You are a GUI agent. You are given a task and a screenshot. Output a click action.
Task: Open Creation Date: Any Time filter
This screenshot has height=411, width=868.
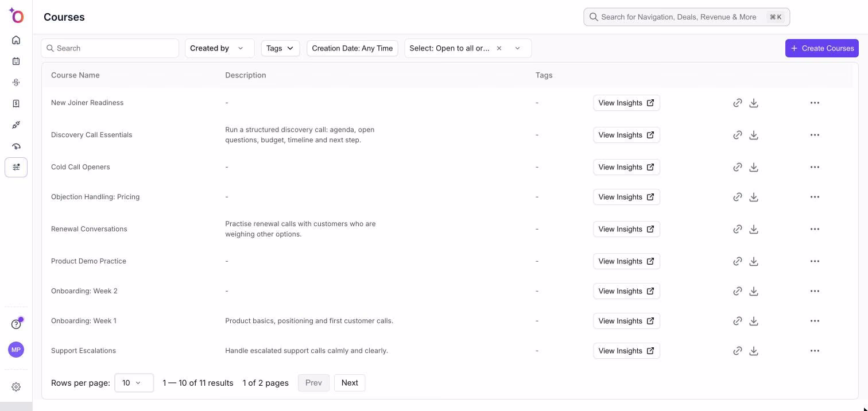click(352, 48)
